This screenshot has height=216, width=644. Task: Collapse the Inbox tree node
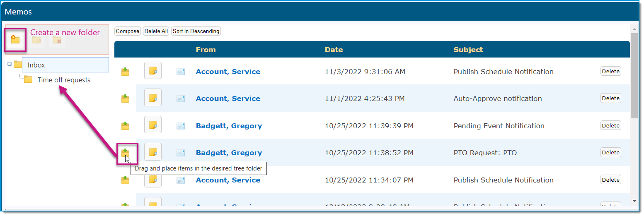tap(10, 64)
